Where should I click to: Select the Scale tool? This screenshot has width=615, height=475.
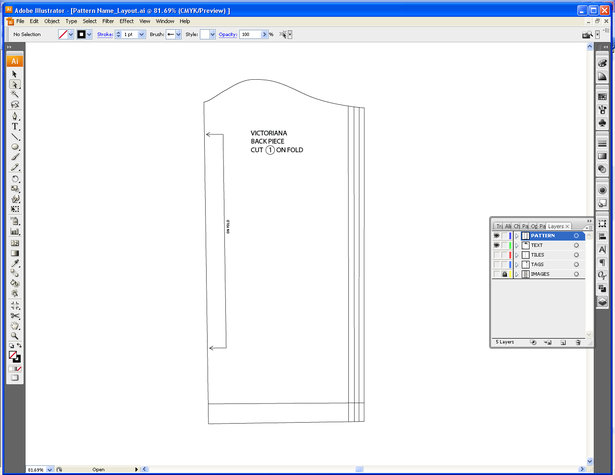pos(15,189)
